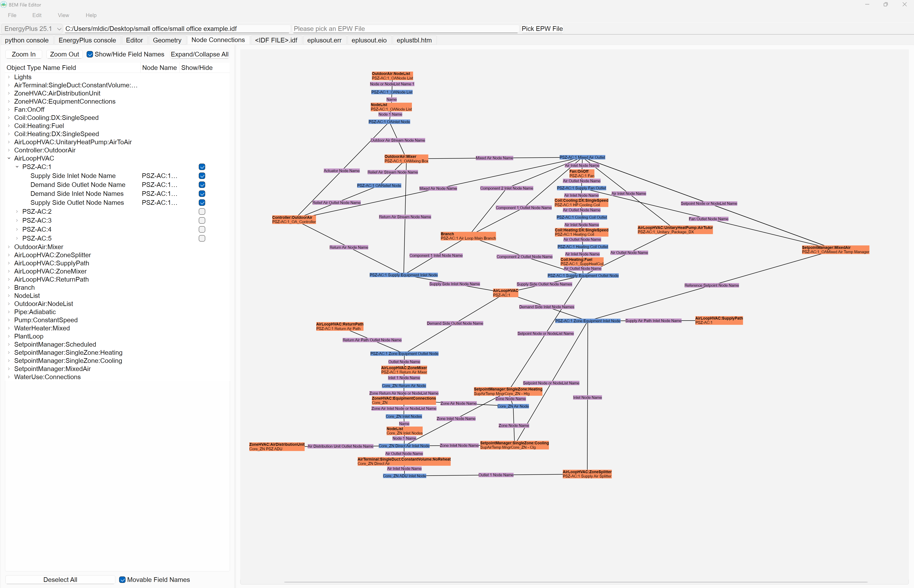Screen dimensions: 914x588
Task: Click the IDF file path field
Action: [x=177, y=29]
